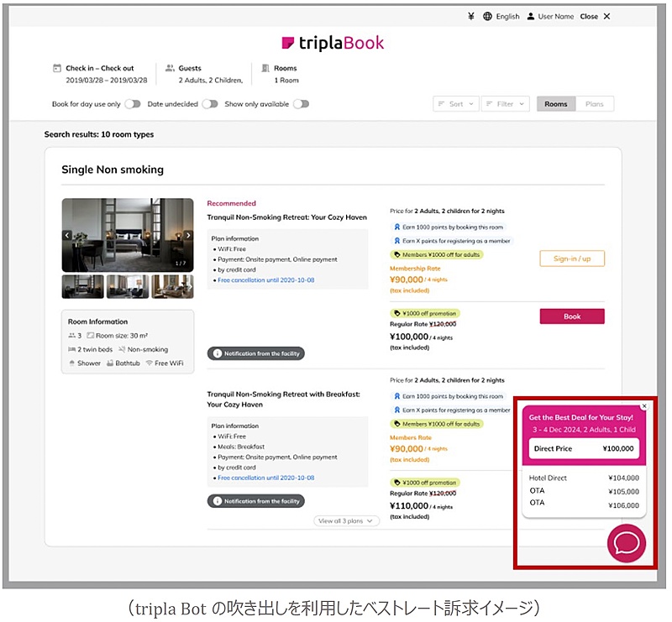The height and width of the screenshot is (622, 672).
Task: Click the Rooms building icon
Action: (x=265, y=68)
